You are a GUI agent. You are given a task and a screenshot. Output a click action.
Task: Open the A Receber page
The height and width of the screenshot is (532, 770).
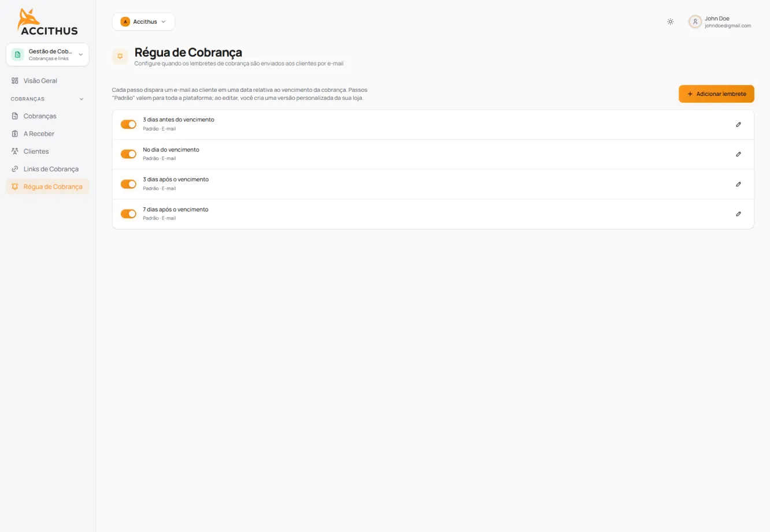(47, 134)
